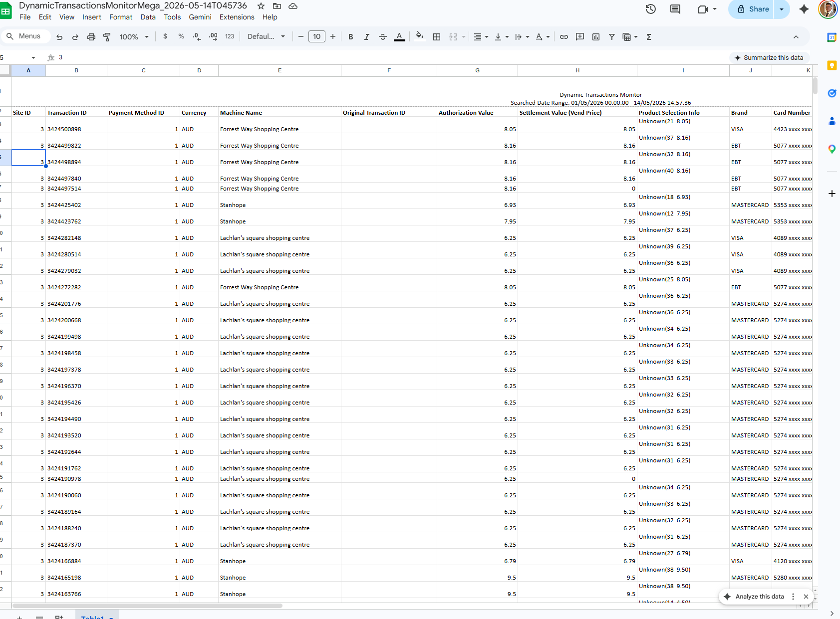Open the name box dropdown

[x=33, y=58]
